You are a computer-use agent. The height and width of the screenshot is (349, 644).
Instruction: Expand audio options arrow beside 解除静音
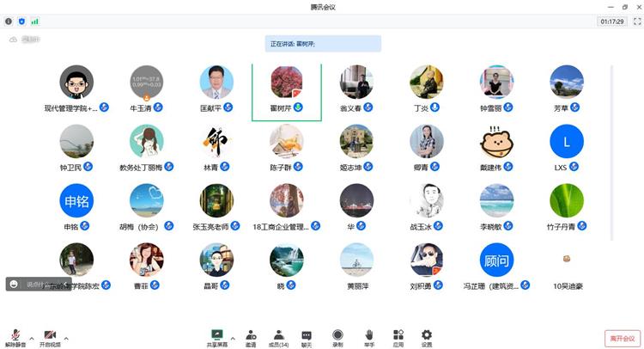tap(32, 337)
